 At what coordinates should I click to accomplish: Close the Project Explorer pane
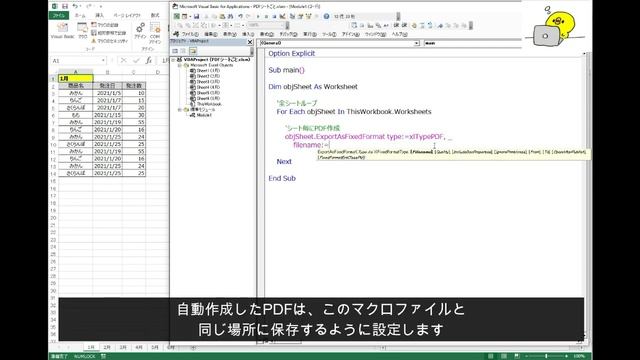[x=250, y=42]
